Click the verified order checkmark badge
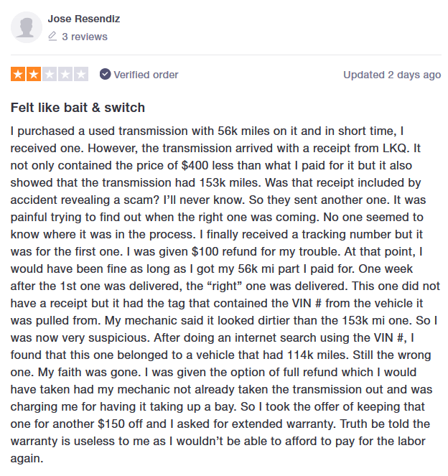This screenshot has height=476, width=448. [105, 75]
